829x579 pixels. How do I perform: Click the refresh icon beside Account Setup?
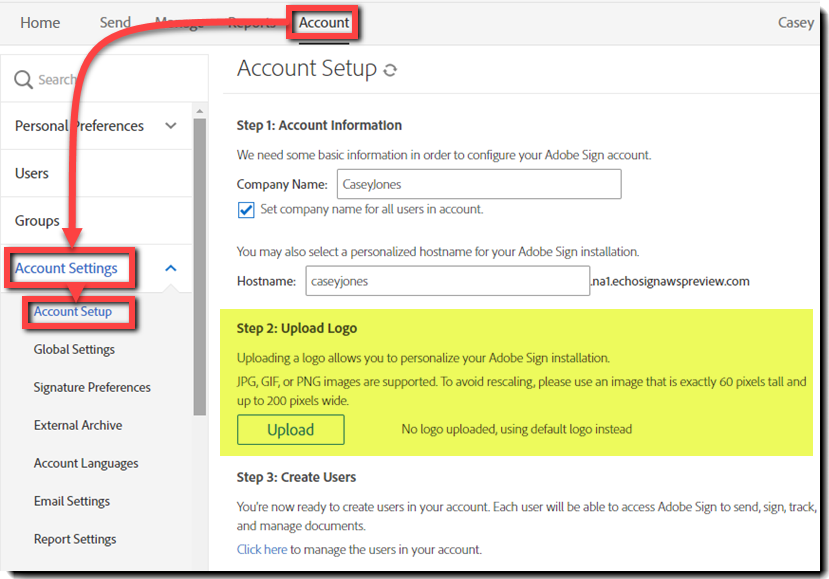tap(390, 70)
